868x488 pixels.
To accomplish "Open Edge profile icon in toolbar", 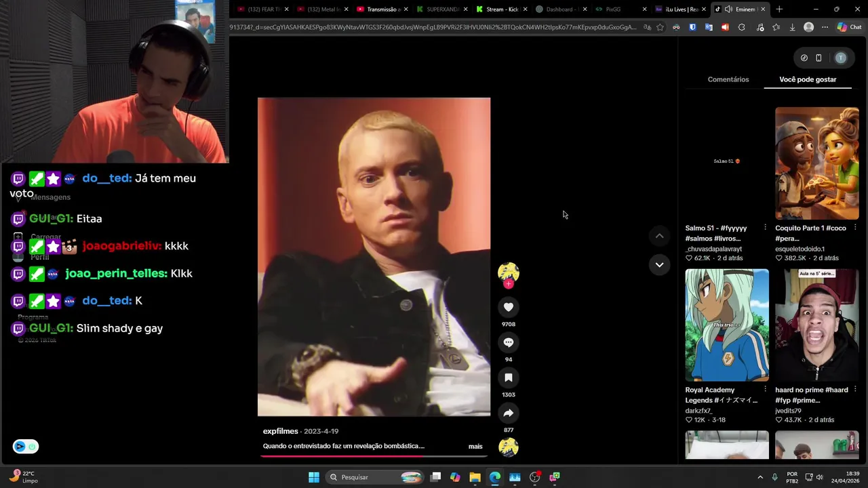I will pos(808,27).
